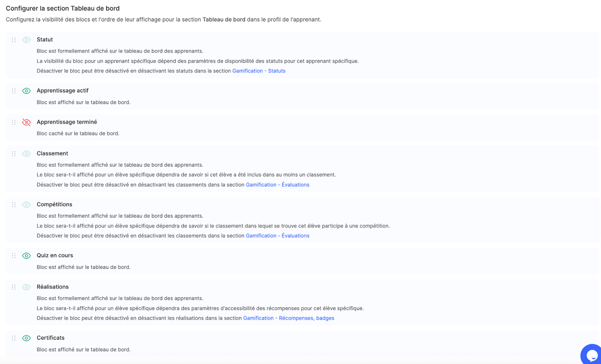This screenshot has height=364, width=601.
Task: Click drag handle next to Apprentissage actif
Action: pyautogui.click(x=14, y=91)
